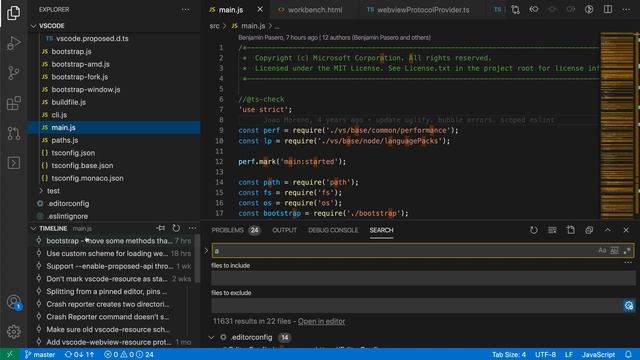Click the run circle icon in editor toolbar
640x360 pixels.
click(589, 9)
